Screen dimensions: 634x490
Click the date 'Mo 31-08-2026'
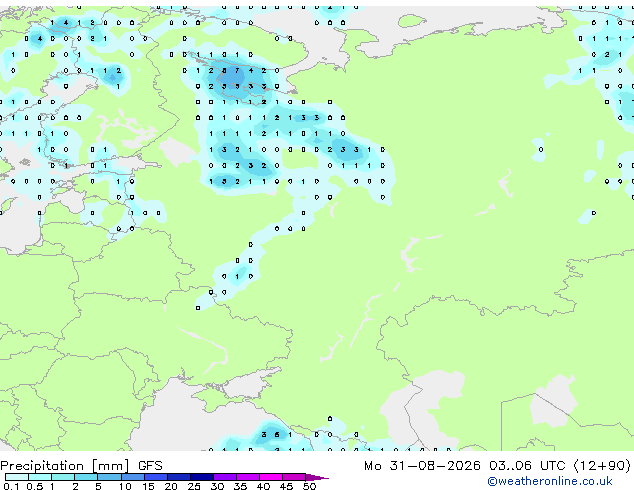[x=422, y=466]
